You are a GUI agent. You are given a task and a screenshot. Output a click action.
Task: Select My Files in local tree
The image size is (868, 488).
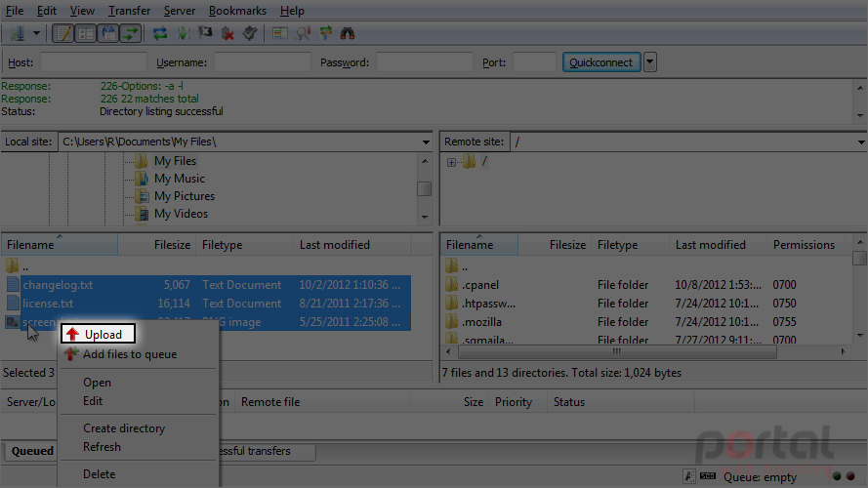click(175, 161)
